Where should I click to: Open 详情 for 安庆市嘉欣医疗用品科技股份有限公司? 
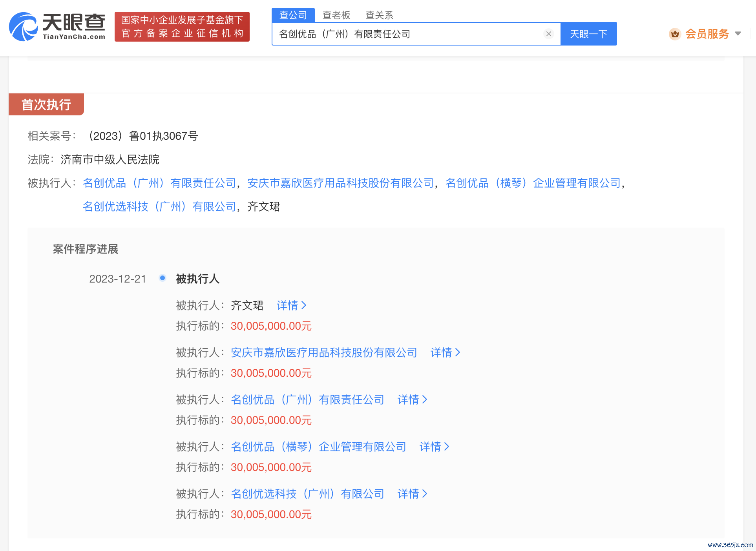[x=445, y=352]
